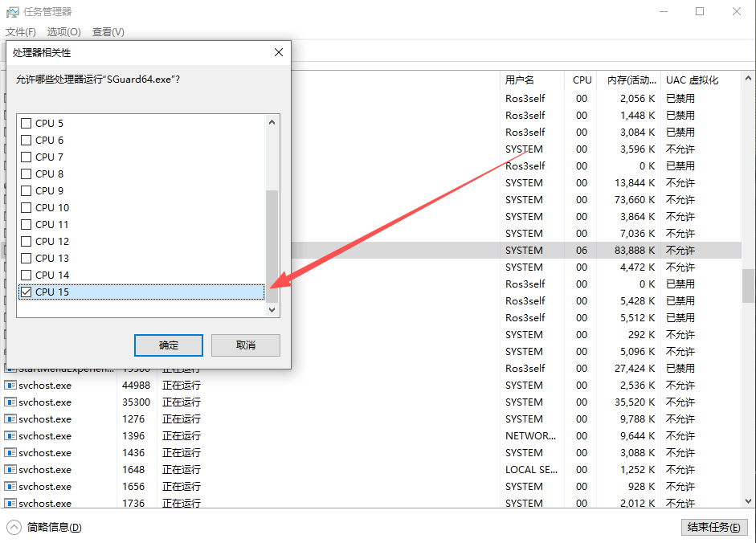Click the CPU list scroll-up arrow
This screenshot has width=756, height=543.
tap(272, 122)
